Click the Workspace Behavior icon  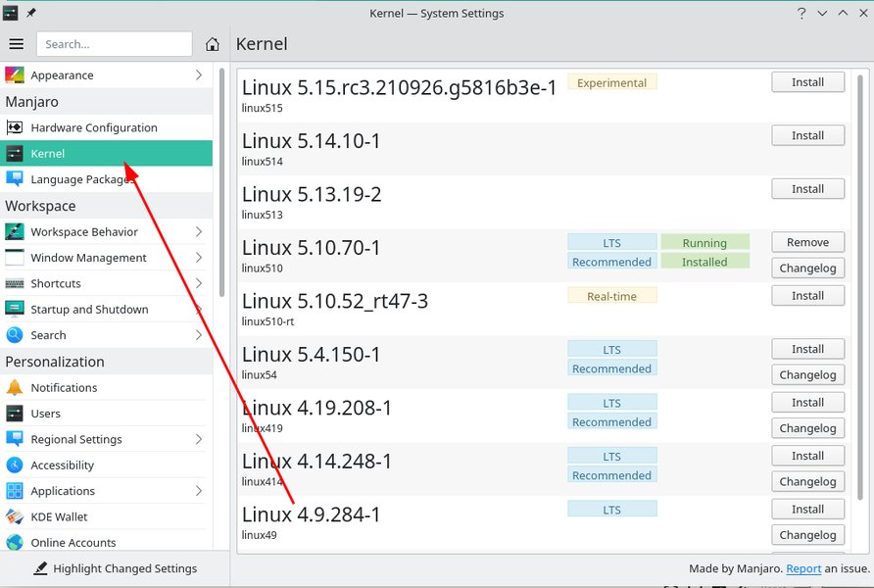pos(14,231)
